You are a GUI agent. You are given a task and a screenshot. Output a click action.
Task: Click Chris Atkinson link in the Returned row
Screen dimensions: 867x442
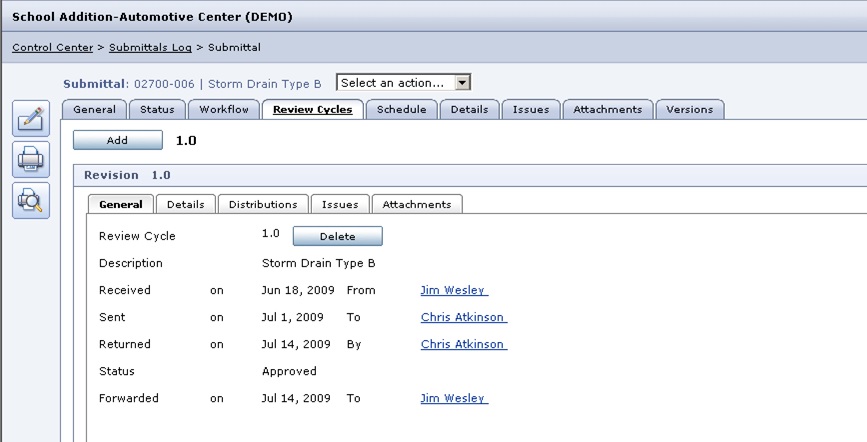[463, 345]
